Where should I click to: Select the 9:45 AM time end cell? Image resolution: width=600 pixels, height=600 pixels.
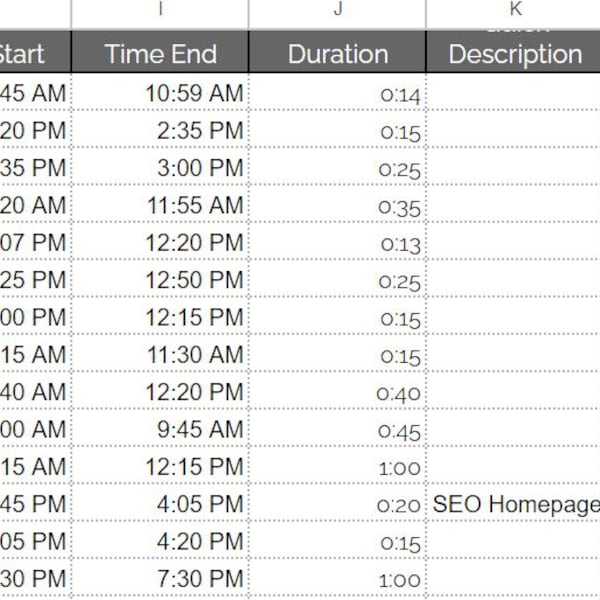click(160, 428)
